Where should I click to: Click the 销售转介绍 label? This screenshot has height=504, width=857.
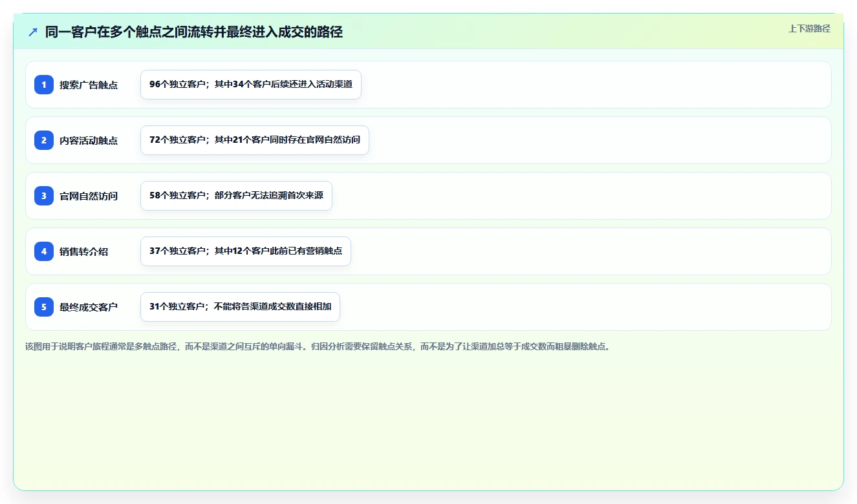point(84,251)
